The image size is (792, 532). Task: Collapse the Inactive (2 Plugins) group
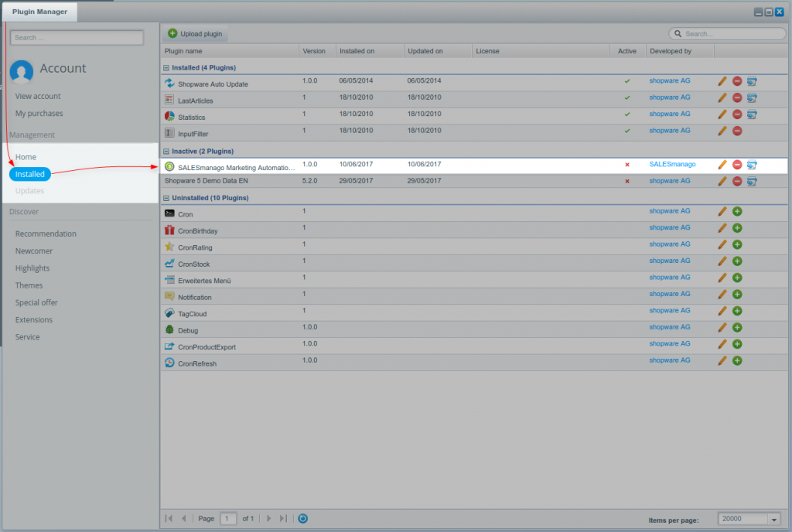(166, 152)
